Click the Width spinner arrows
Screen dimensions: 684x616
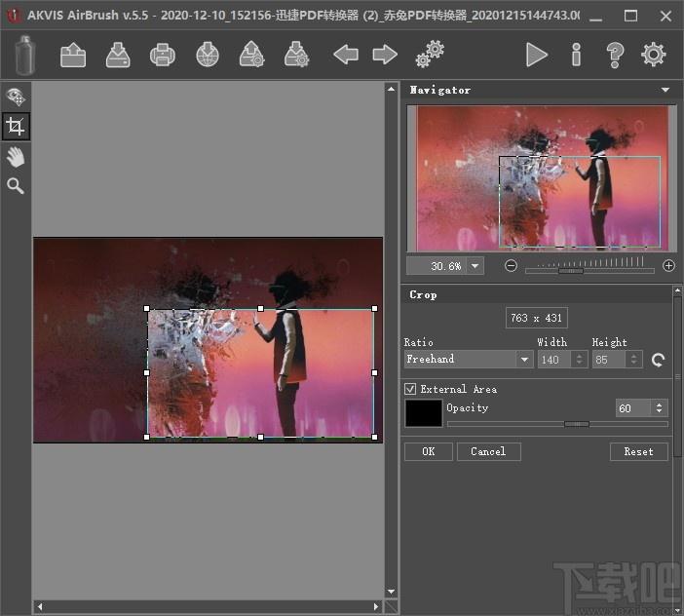tap(580, 360)
